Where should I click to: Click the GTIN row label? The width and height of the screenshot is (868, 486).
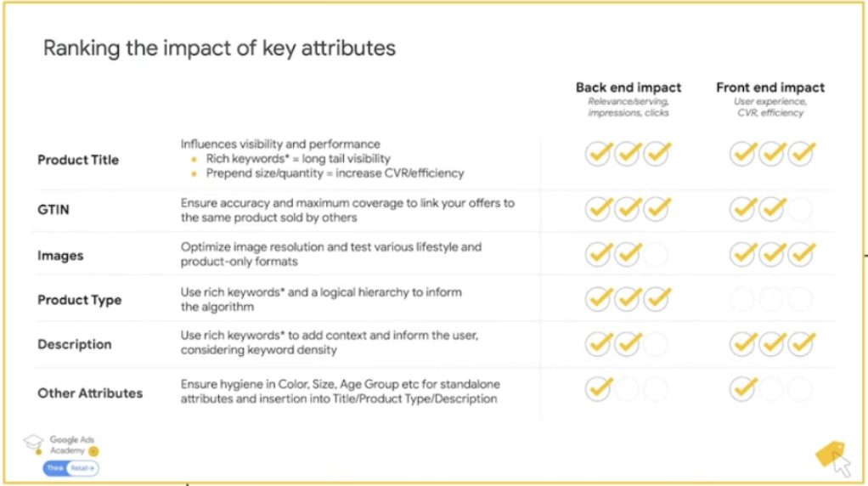(x=54, y=210)
